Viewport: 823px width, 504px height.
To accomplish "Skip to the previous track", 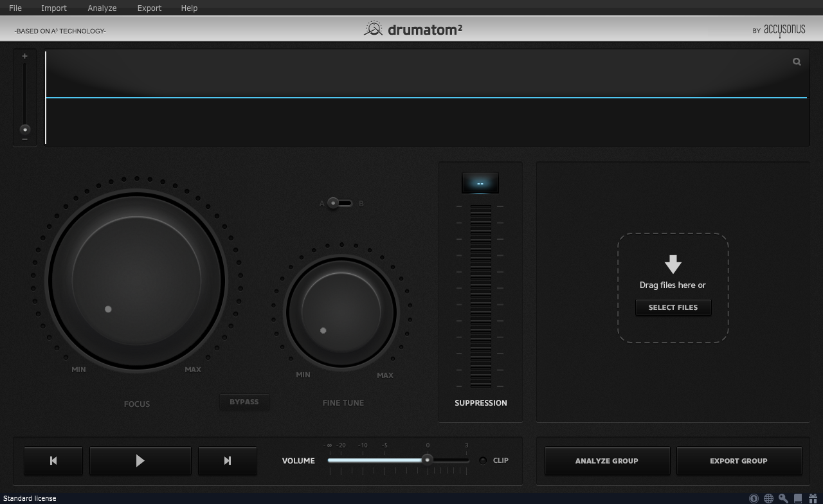I will [x=53, y=460].
